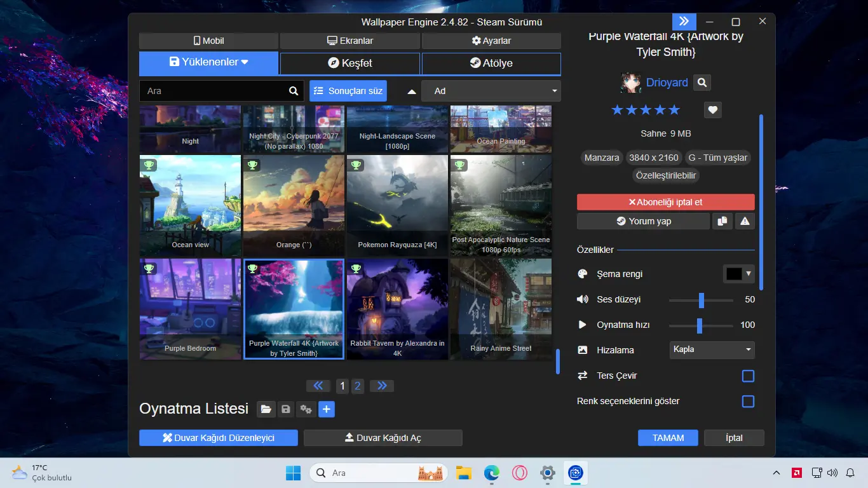The width and height of the screenshot is (868, 488).
Task: Open weather widget showing 17°C
Action: pyautogui.click(x=42, y=473)
